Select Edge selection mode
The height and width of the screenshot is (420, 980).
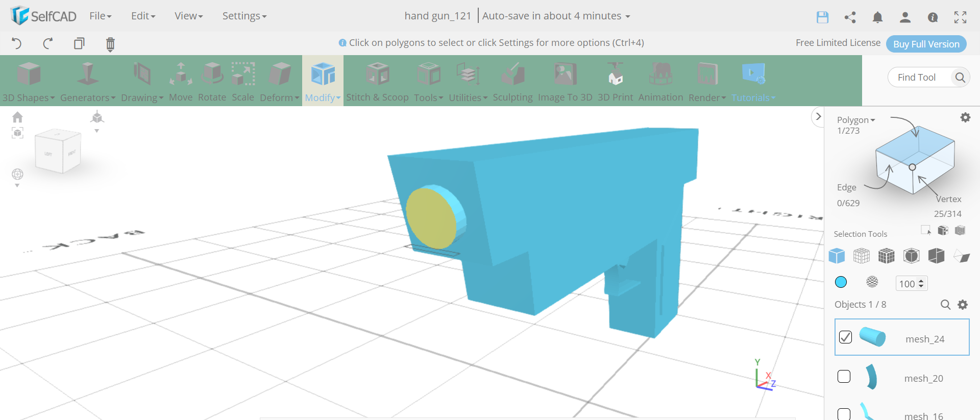[846, 187]
